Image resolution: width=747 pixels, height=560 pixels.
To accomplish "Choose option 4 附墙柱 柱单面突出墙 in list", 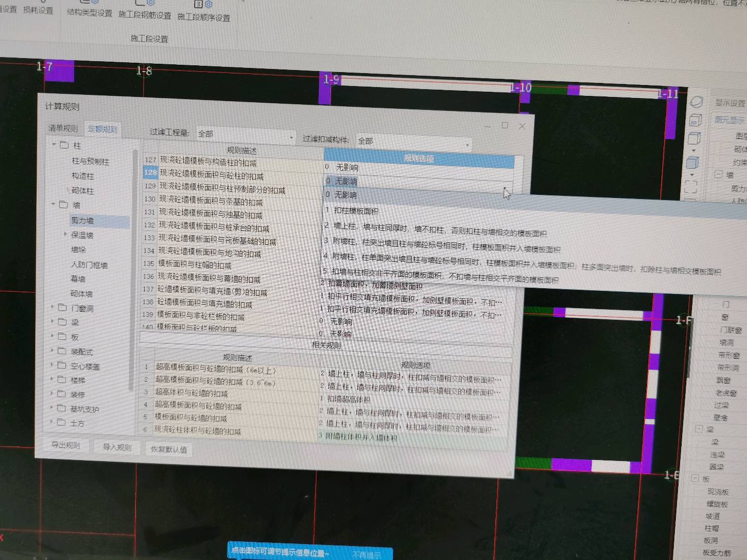I will click(x=521, y=263).
